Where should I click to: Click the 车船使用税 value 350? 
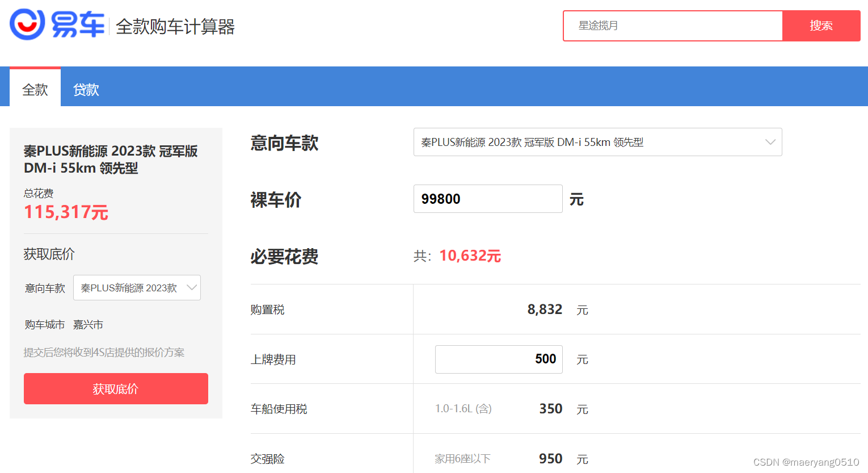point(550,409)
